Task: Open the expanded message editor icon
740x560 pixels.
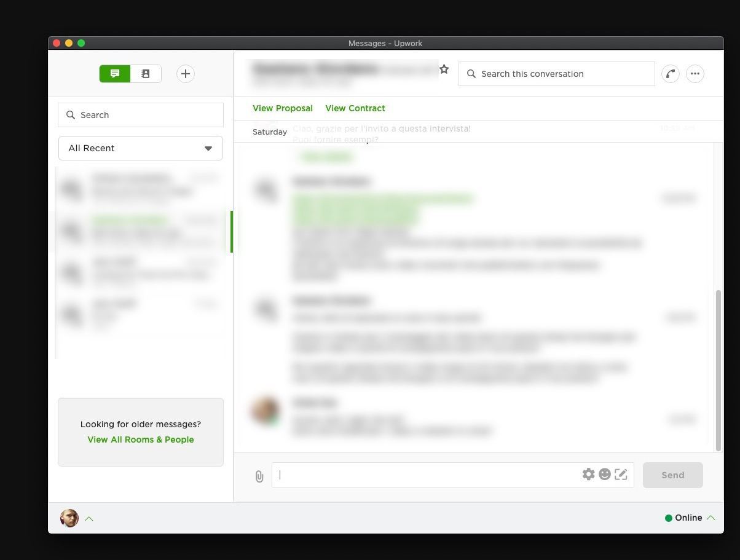Action: (621, 475)
